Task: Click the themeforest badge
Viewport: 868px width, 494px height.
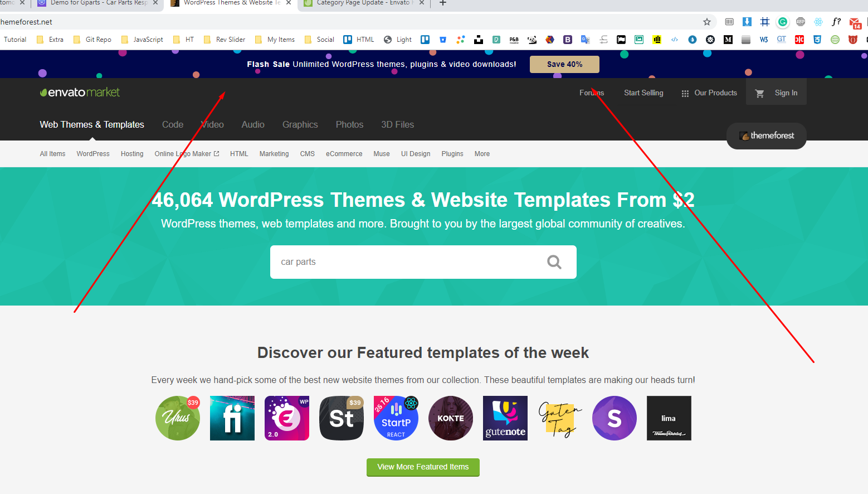Action: 767,135
